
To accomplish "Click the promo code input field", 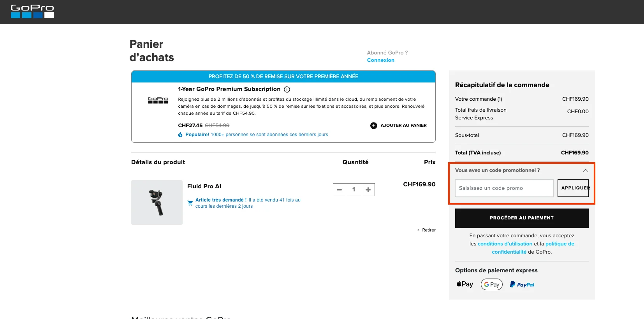I will (x=504, y=188).
